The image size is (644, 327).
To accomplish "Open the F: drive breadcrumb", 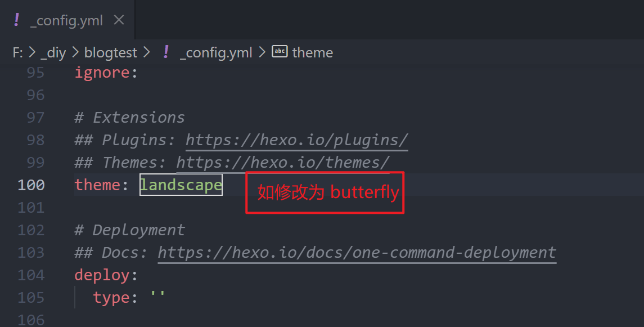I will click(17, 53).
